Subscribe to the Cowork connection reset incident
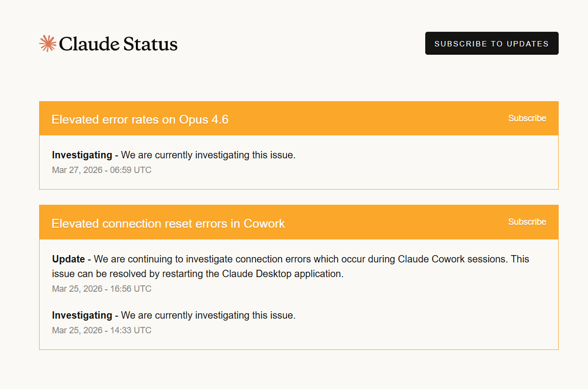The image size is (588, 389). (x=527, y=222)
